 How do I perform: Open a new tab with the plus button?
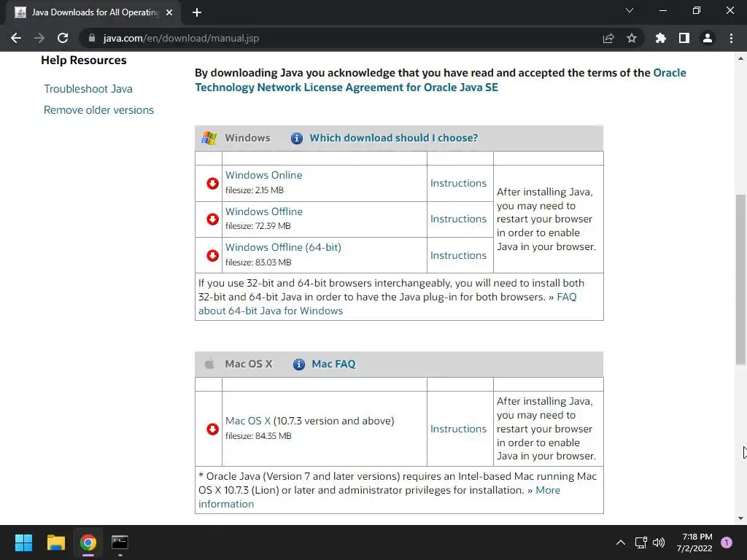point(197,12)
